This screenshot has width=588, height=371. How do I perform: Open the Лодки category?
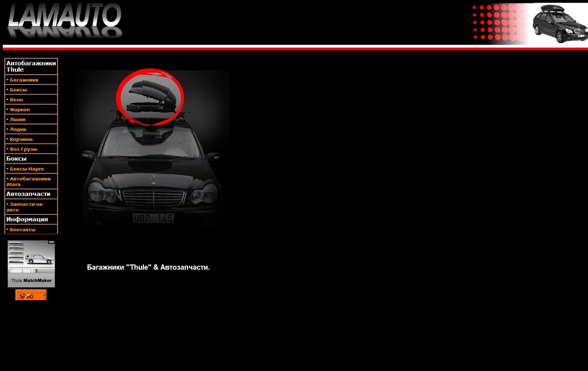point(18,129)
